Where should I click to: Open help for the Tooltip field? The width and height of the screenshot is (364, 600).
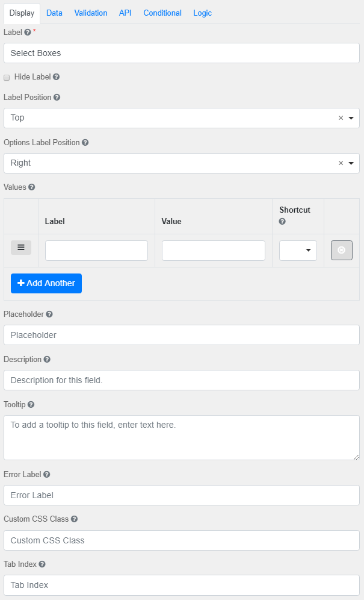click(32, 404)
